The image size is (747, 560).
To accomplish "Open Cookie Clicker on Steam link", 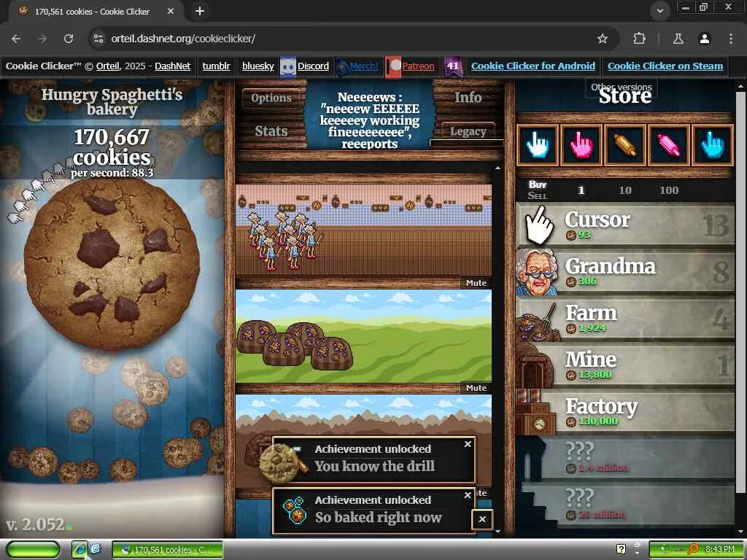I will click(665, 66).
